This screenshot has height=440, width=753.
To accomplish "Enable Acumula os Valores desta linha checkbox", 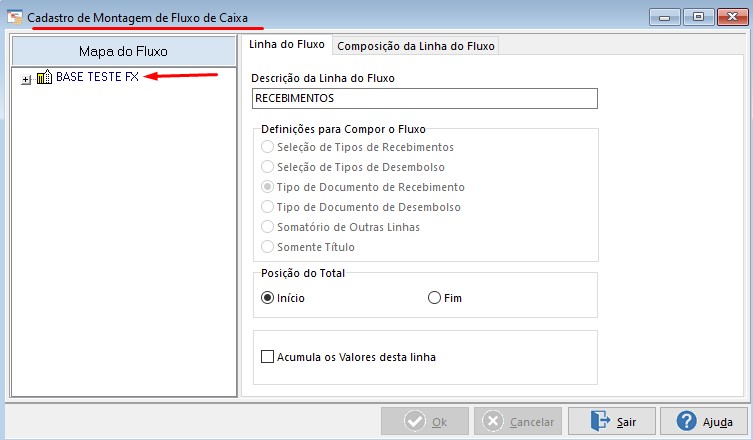I will click(267, 357).
